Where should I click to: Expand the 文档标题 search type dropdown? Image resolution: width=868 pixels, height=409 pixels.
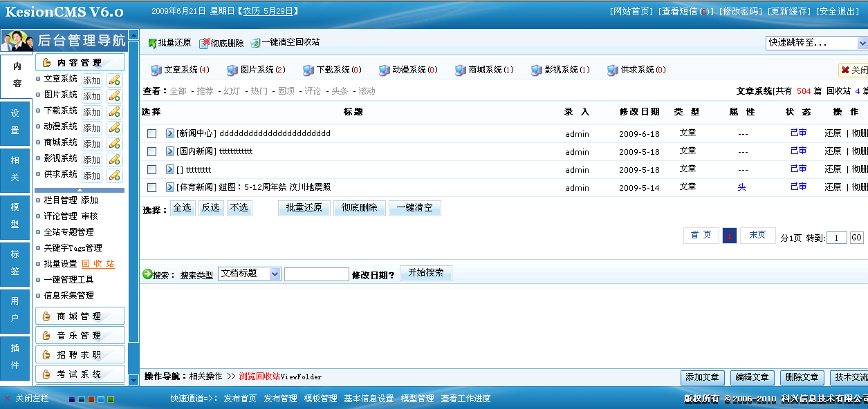tap(249, 274)
